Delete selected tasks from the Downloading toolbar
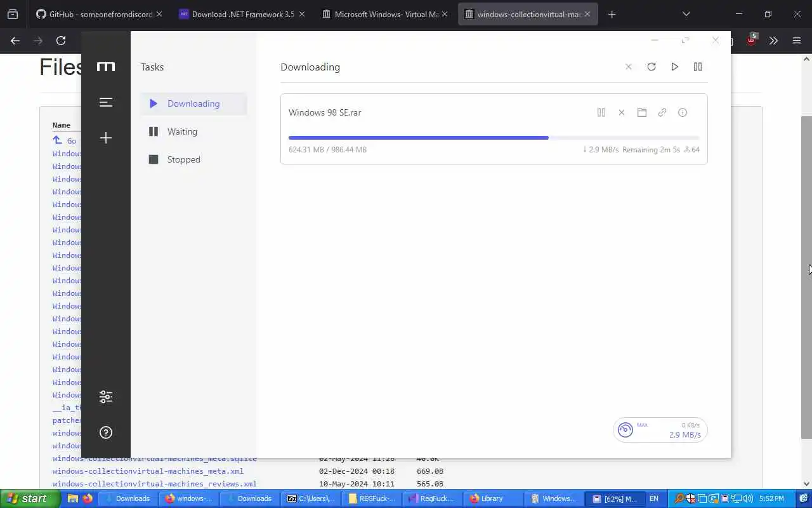 629,67
